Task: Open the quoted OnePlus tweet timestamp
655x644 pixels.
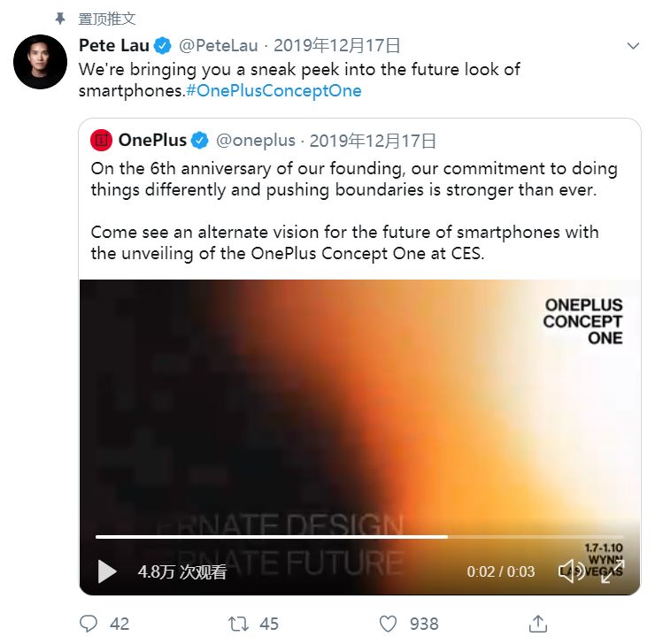Action: [x=373, y=140]
